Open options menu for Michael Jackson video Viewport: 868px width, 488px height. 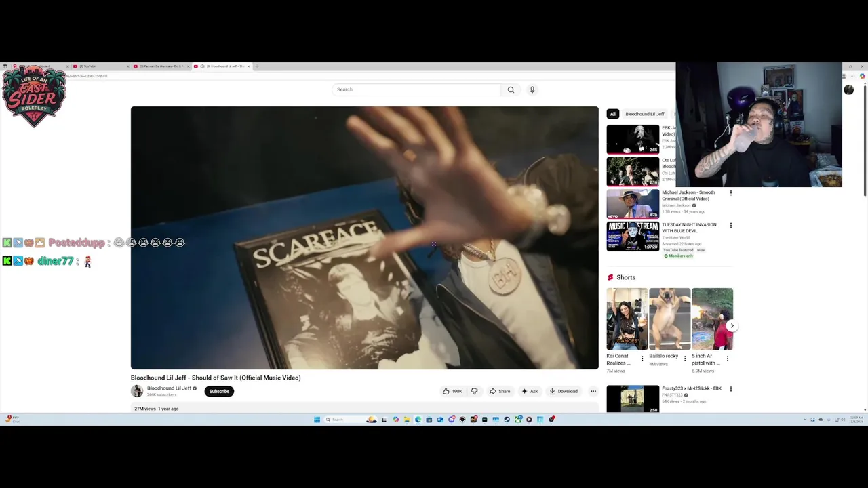[x=730, y=193]
